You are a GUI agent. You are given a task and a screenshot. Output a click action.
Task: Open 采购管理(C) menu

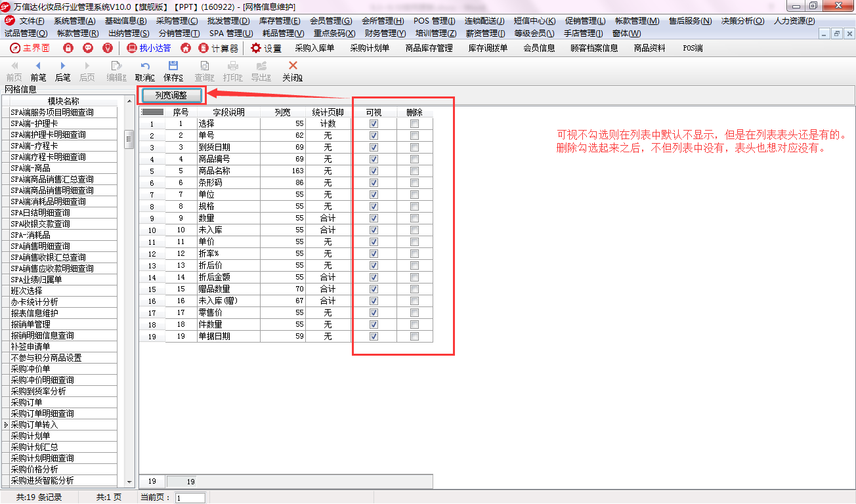pyautogui.click(x=177, y=21)
